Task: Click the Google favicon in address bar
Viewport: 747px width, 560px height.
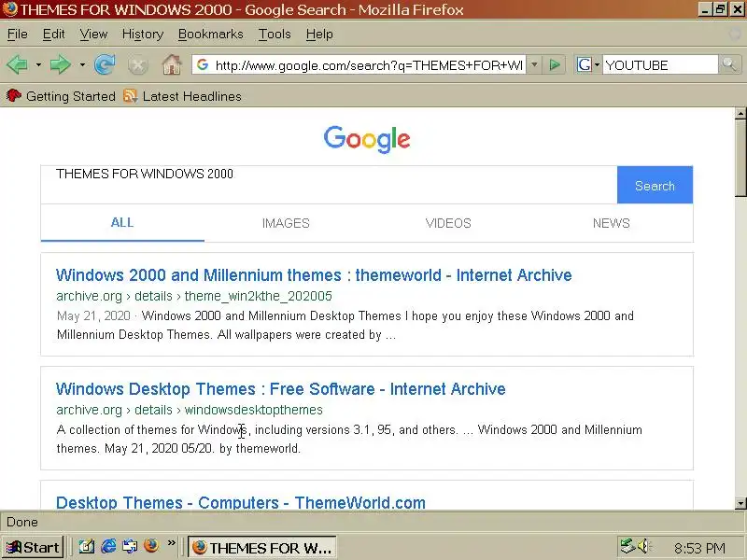Action: [203, 64]
